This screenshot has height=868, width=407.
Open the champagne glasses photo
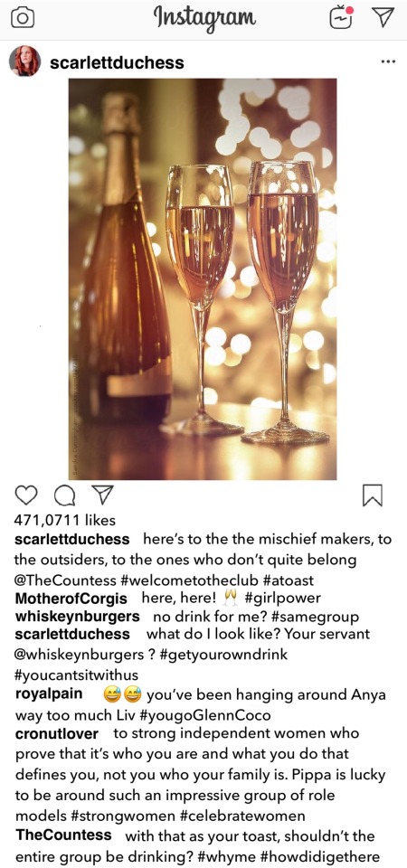point(203,279)
